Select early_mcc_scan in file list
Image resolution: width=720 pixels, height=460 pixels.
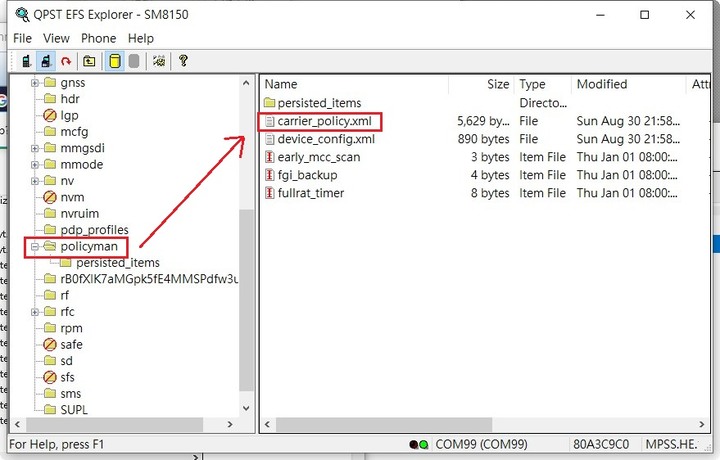(319, 157)
